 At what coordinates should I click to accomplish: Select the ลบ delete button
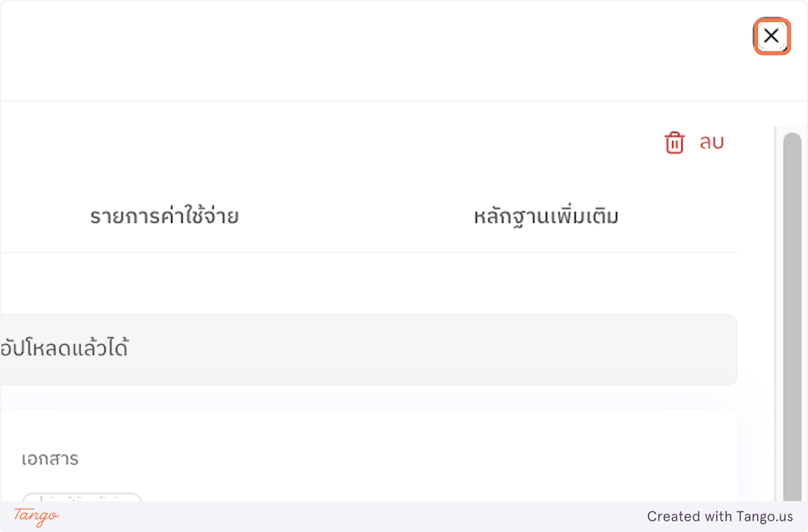tap(711, 142)
